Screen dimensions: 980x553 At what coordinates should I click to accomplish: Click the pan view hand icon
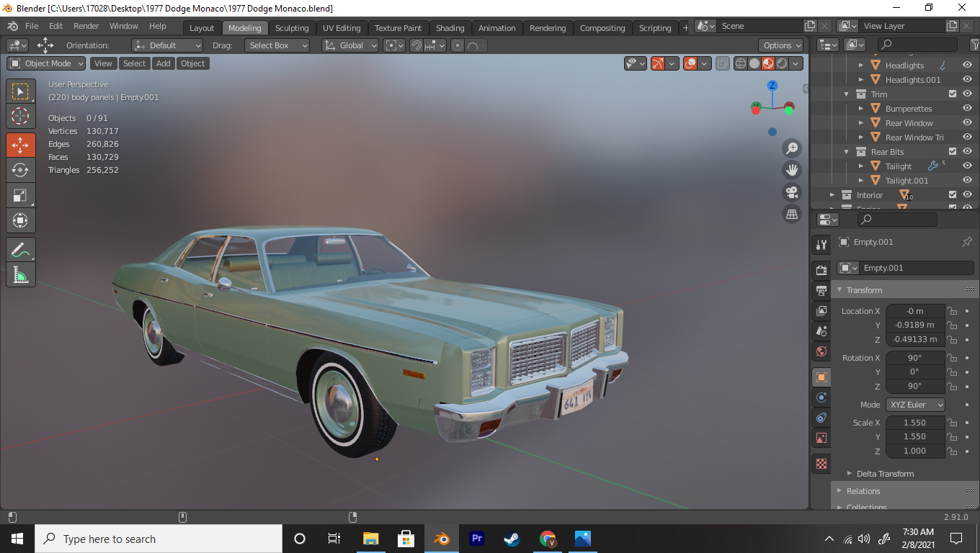point(792,170)
